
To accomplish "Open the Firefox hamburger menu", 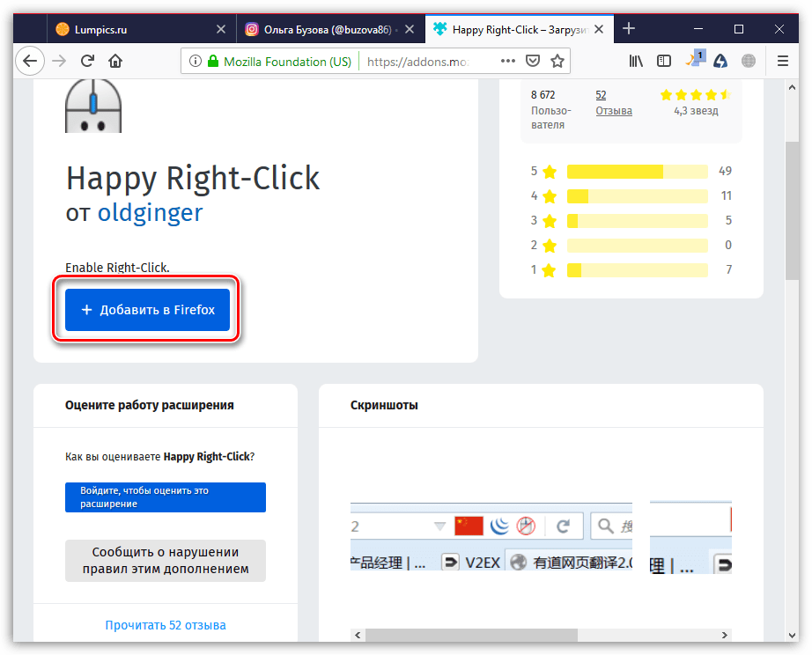I will (783, 62).
